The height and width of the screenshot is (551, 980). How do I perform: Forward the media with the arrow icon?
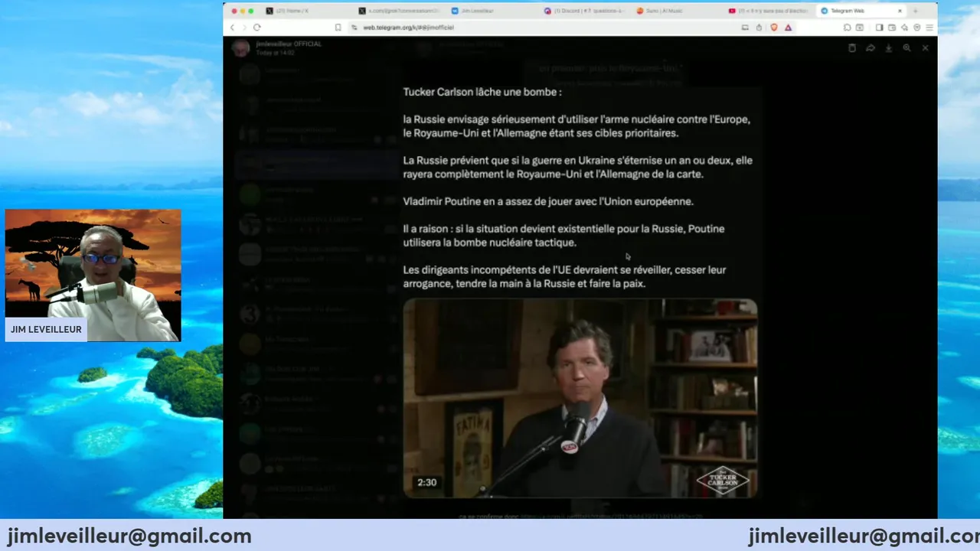click(x=871, y=48)
